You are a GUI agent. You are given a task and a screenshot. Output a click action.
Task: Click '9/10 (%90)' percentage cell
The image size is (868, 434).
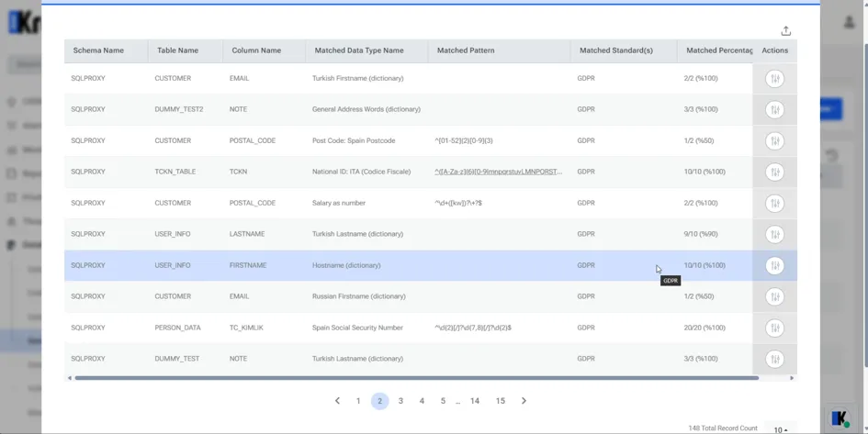pos(701,234)
